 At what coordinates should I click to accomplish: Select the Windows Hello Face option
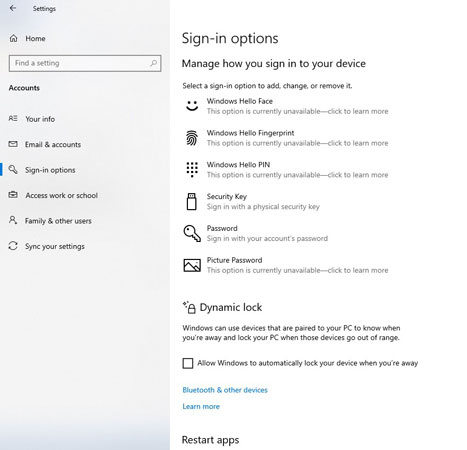(x=286, y=106)
